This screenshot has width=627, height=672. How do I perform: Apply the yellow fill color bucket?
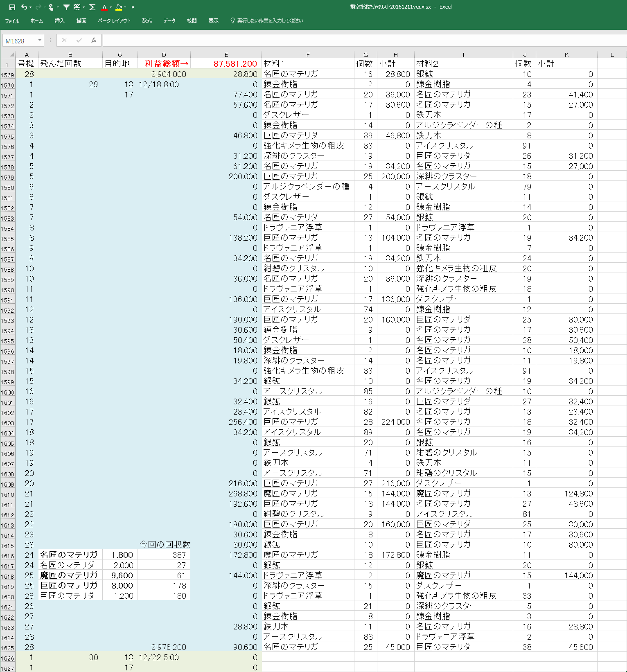tap(119, 7)
